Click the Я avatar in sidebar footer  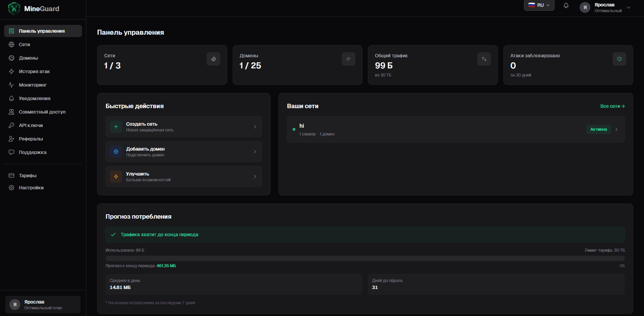coord(15,305)
